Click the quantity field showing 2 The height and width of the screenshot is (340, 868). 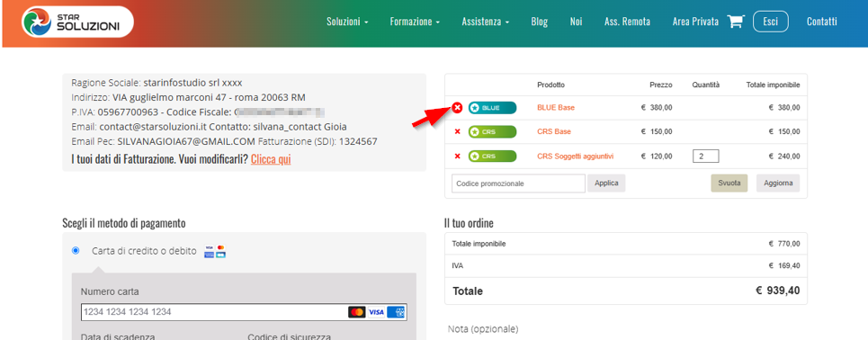coord(706,157)
